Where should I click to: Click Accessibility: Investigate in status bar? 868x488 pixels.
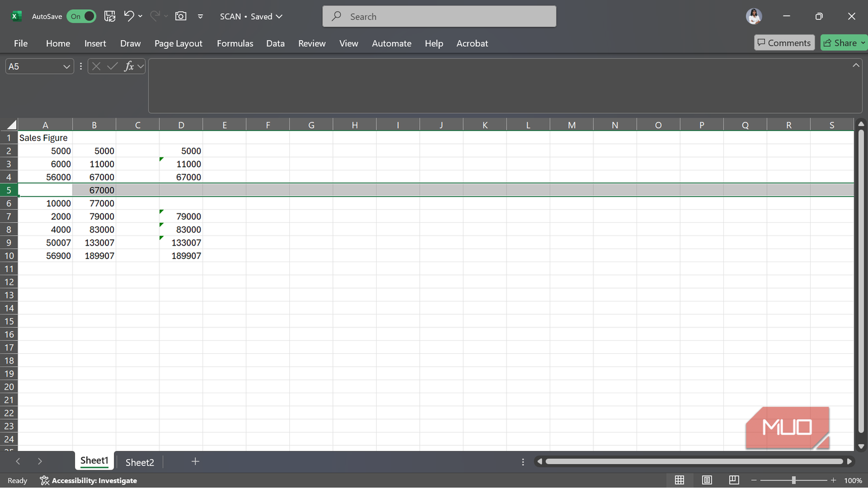pyautogui.click(x=88, y=481)
